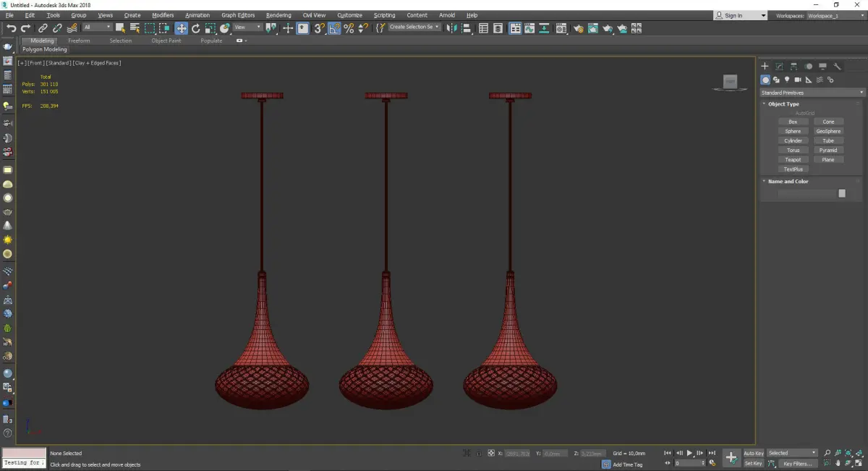Toggle Spinner Snap in main toolbar

(364, 28)
